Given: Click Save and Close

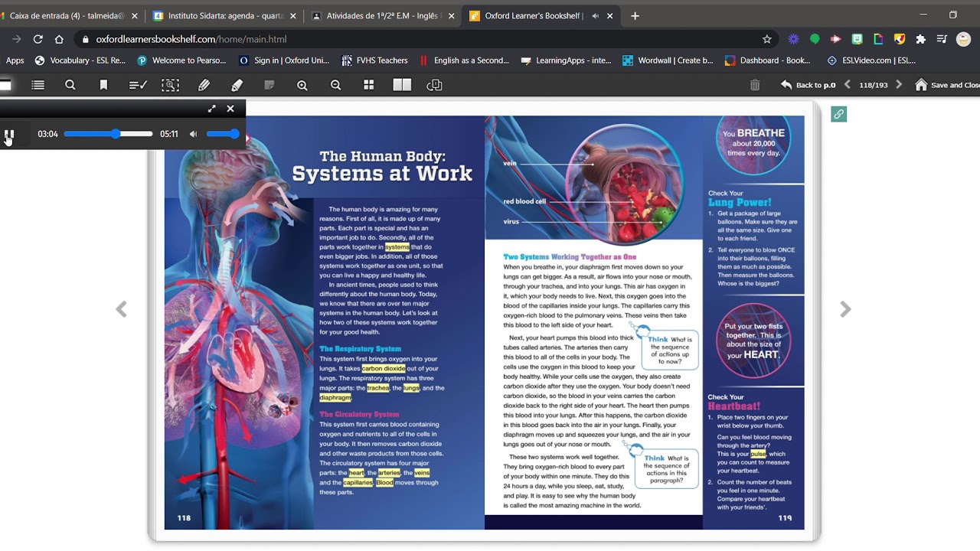Looking at the screenshot, I should click(948, 85).
